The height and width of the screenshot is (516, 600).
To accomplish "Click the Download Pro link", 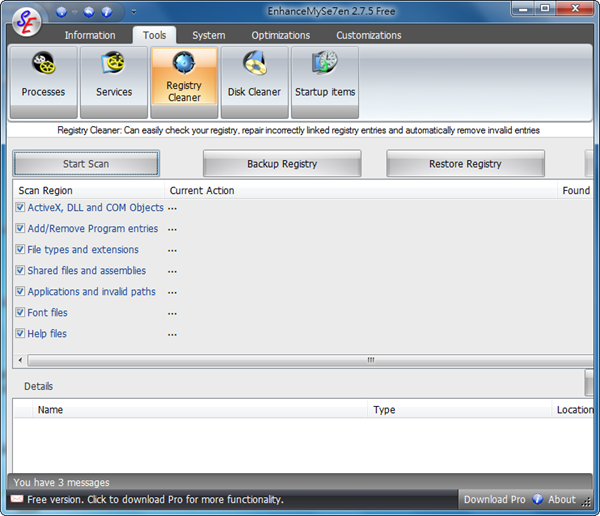I will (x=494, y=500).
